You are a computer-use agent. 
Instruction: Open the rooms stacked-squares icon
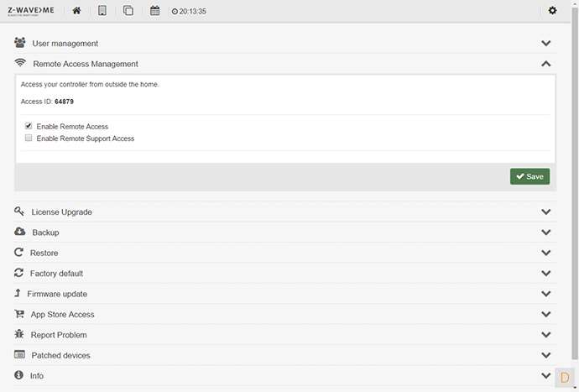[x=128, y=11]
